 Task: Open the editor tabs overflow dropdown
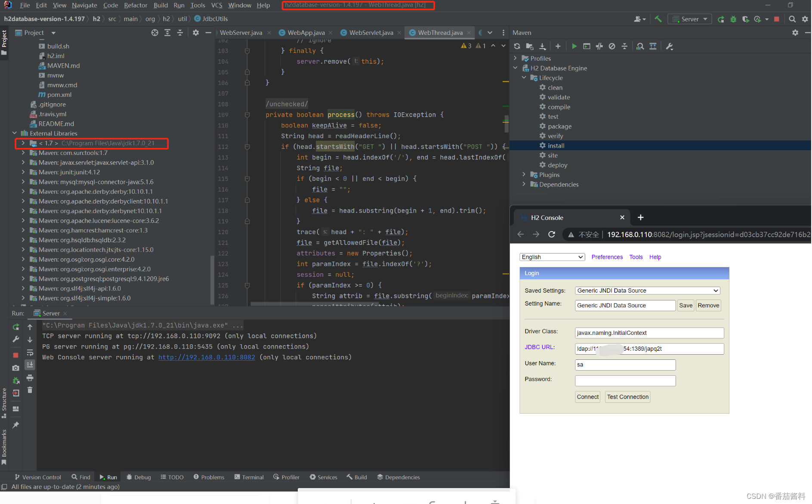click(490, 33)
